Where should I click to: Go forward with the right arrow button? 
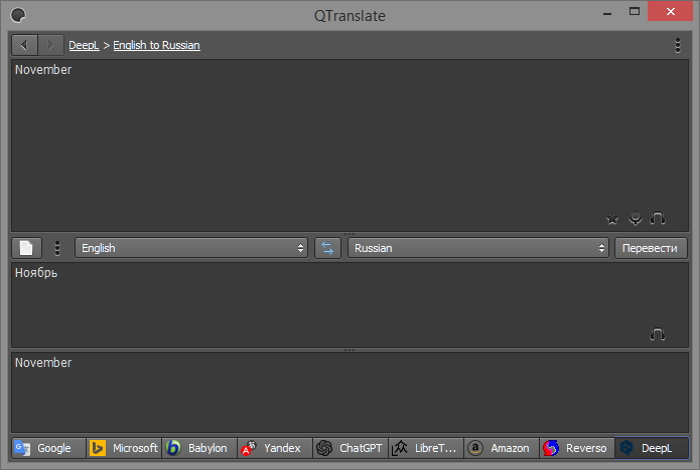coord(50,45)
